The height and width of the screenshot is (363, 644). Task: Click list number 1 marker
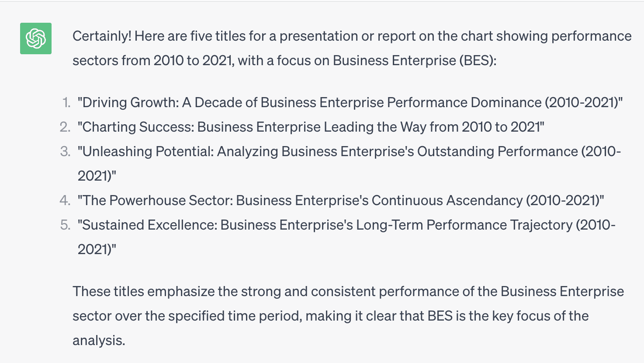(x=66, y=102)
